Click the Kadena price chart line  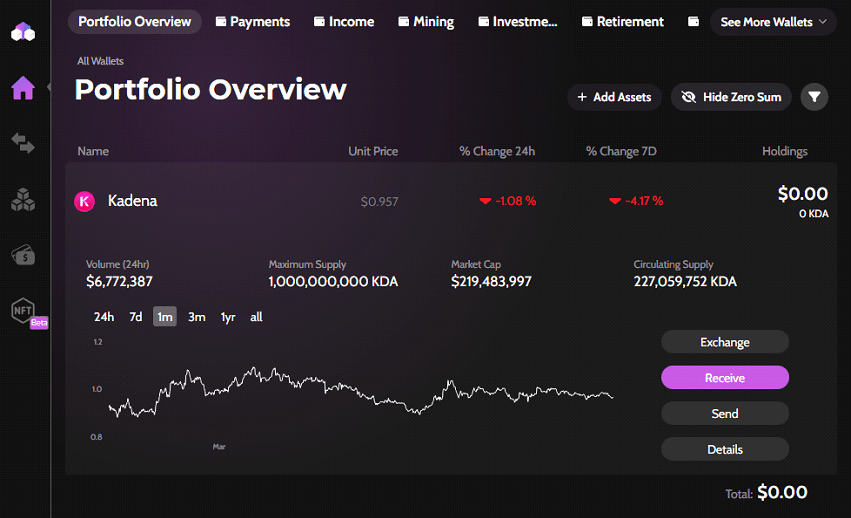(x=360, y=392)
